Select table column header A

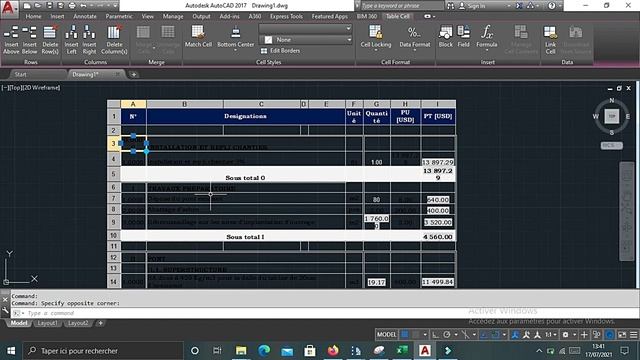[133, 104]
